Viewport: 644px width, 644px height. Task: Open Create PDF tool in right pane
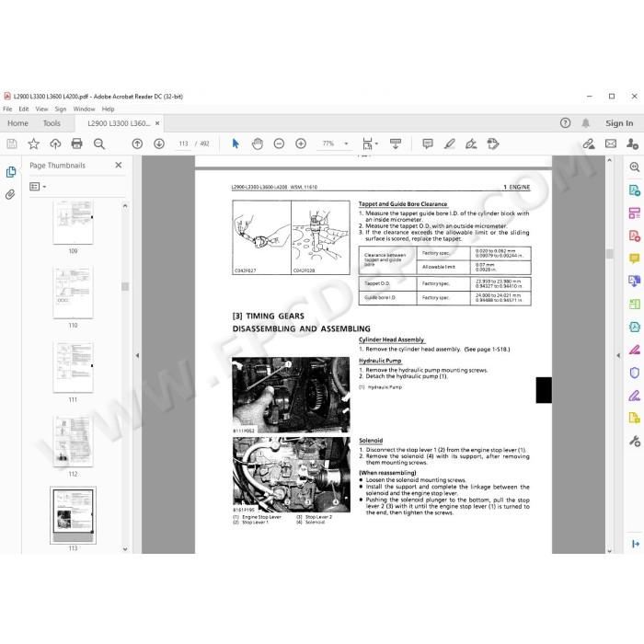[x=635, y=236]
